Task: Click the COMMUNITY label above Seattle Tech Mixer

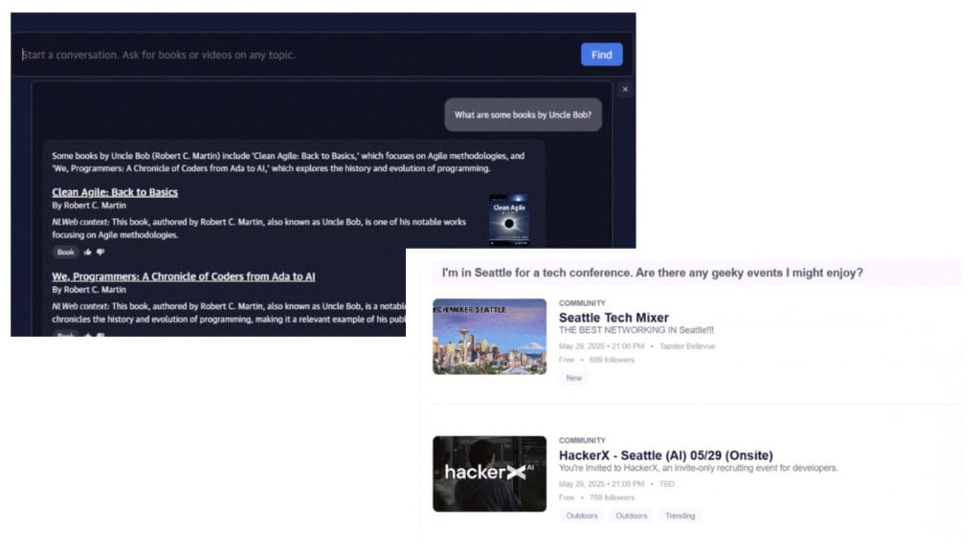Action: tap(582, 303)
